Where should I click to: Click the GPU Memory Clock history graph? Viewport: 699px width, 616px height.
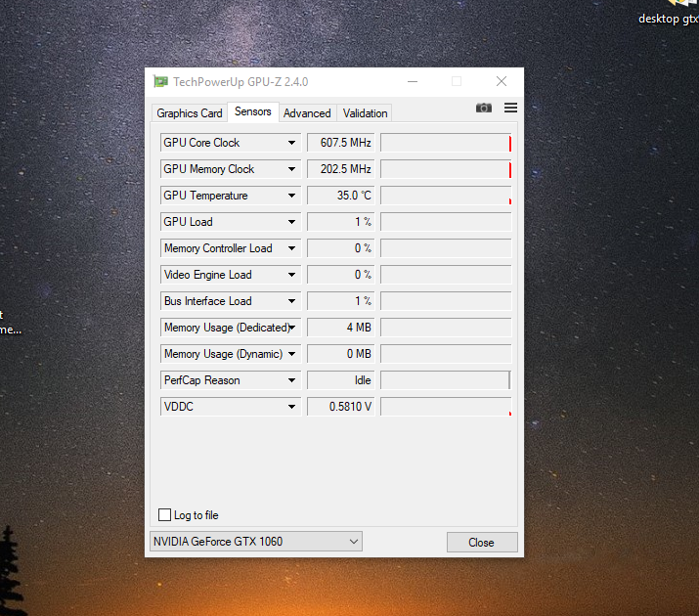(446, 169)
